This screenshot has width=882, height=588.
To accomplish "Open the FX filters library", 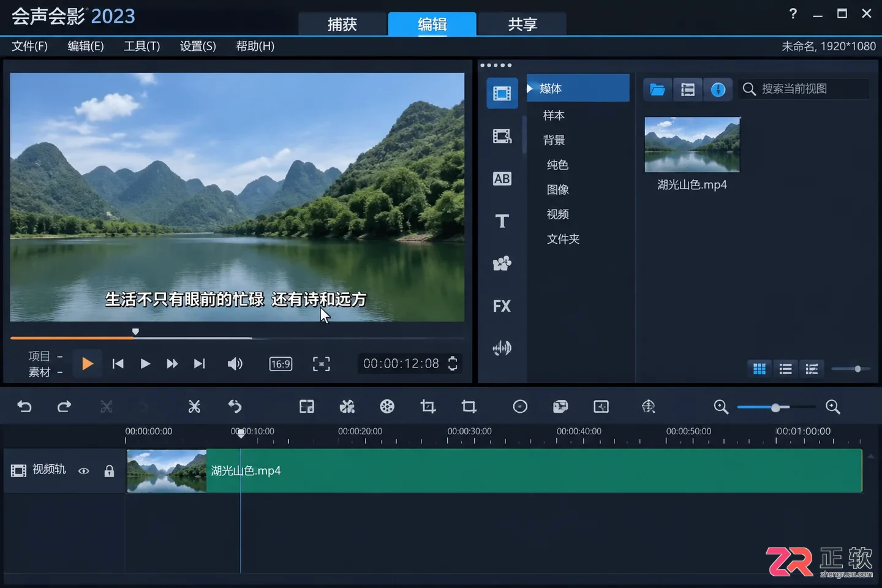I will 502,306.
